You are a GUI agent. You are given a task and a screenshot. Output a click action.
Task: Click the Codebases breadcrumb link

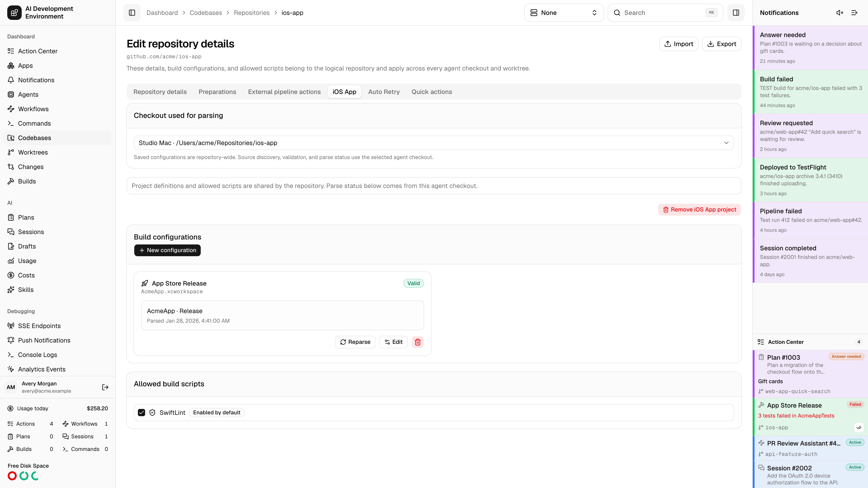[206, 13]
